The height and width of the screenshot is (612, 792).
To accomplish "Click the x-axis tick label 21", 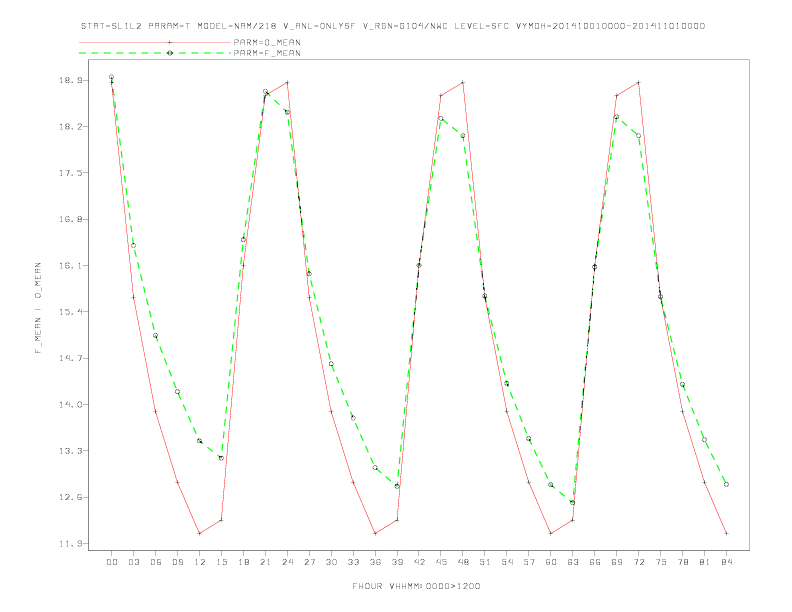I will (265, 562).
